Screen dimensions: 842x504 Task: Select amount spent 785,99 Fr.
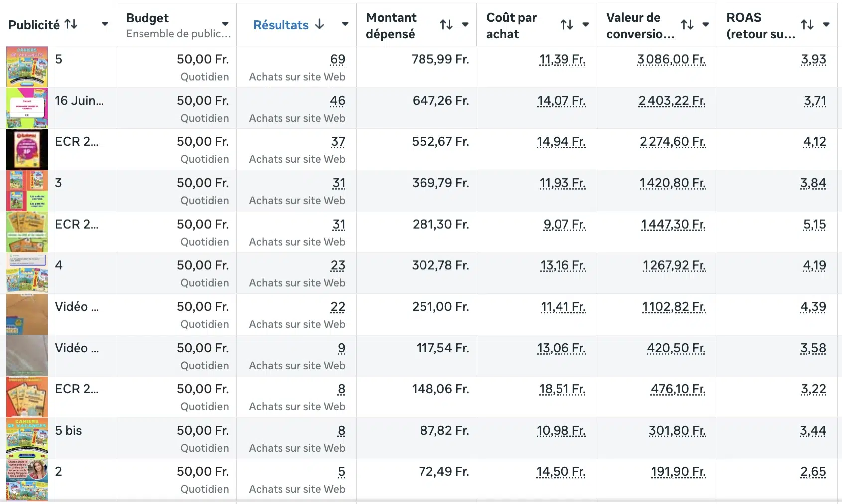(440, 59)
